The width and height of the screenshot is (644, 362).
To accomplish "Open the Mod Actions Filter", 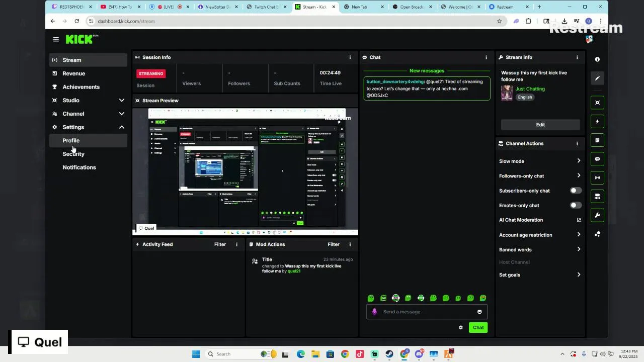I will click(x=334, y=244).
